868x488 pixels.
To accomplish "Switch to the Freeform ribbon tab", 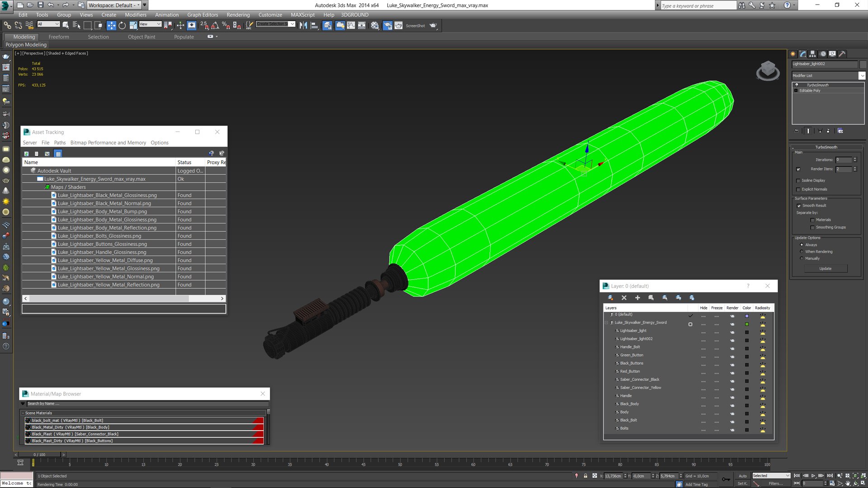I will (59, 37).
